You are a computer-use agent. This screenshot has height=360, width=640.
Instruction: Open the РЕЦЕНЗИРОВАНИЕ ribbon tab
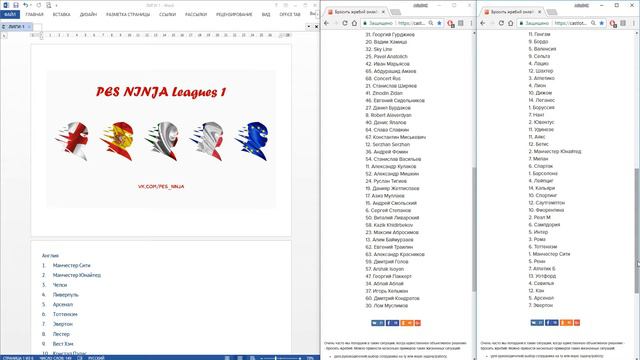(234, 14)
